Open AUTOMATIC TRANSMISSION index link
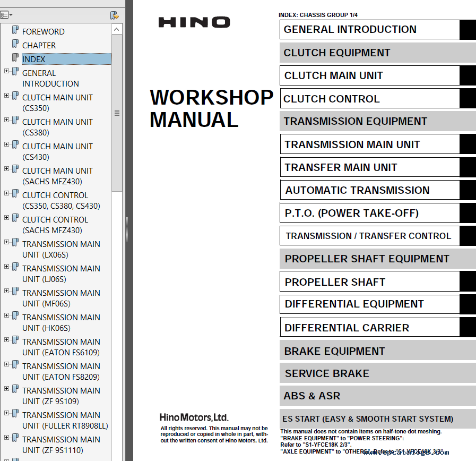Viewport: 476px width, 461px height. 370,190
